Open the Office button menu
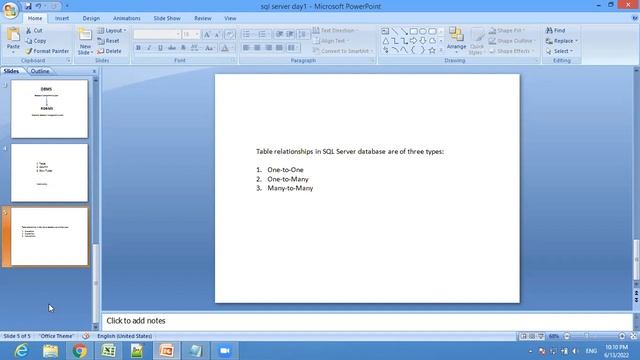The height and width of the screenshot is (360, 640). pyautogui.click(x=10, y=10)
